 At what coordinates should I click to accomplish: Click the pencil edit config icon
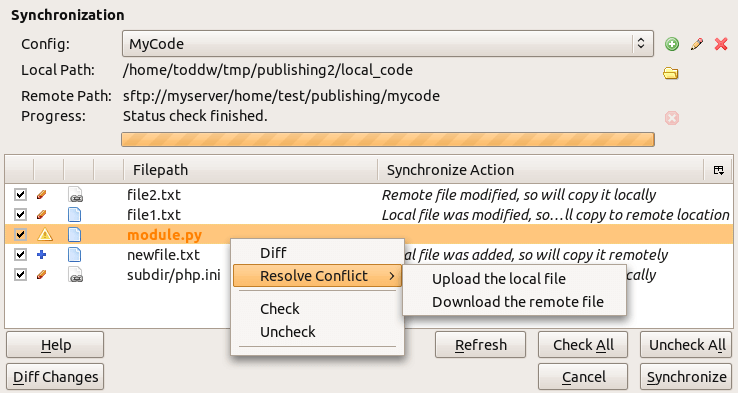point(697,44)
